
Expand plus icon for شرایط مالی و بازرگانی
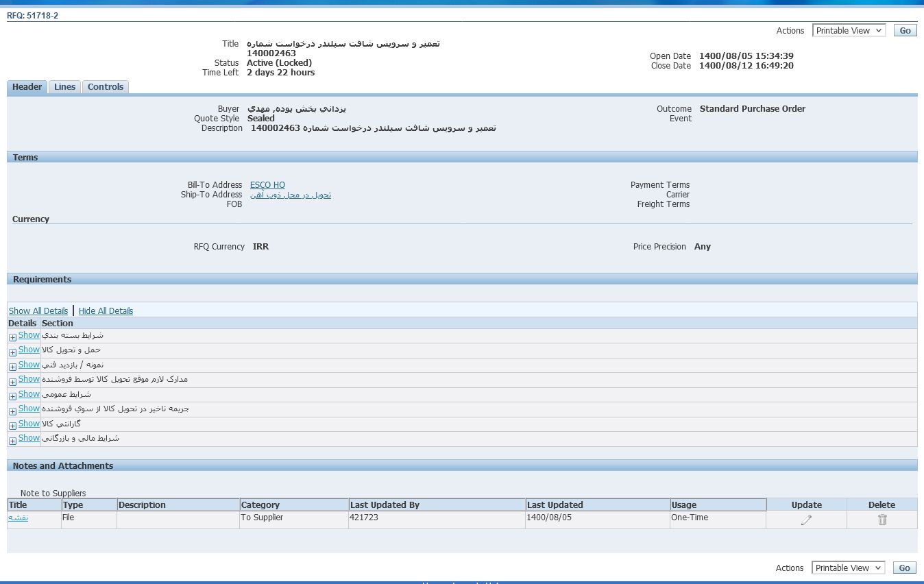(12, 440)
